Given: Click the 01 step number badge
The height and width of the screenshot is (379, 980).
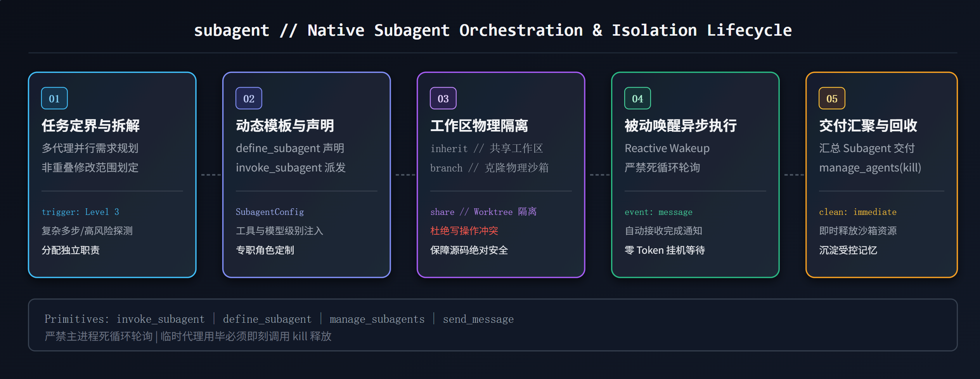Looking at the screenshot, I should (x=54, y=99).
